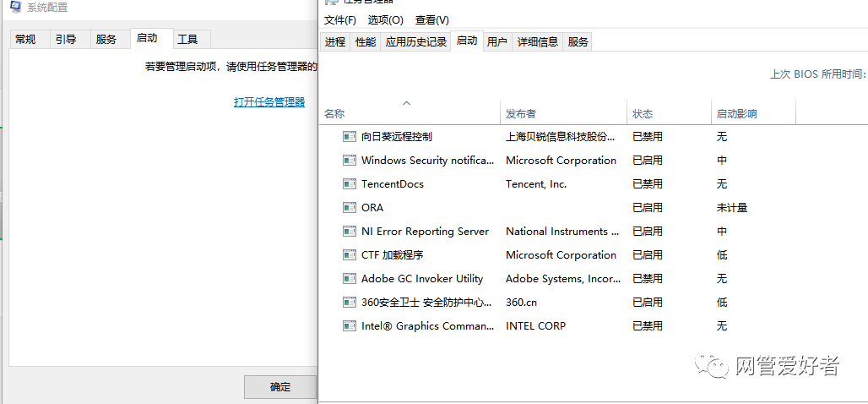Select the TencentDocs entry name
The height and width of the screenshot is (404, 868).
(393, 184)
